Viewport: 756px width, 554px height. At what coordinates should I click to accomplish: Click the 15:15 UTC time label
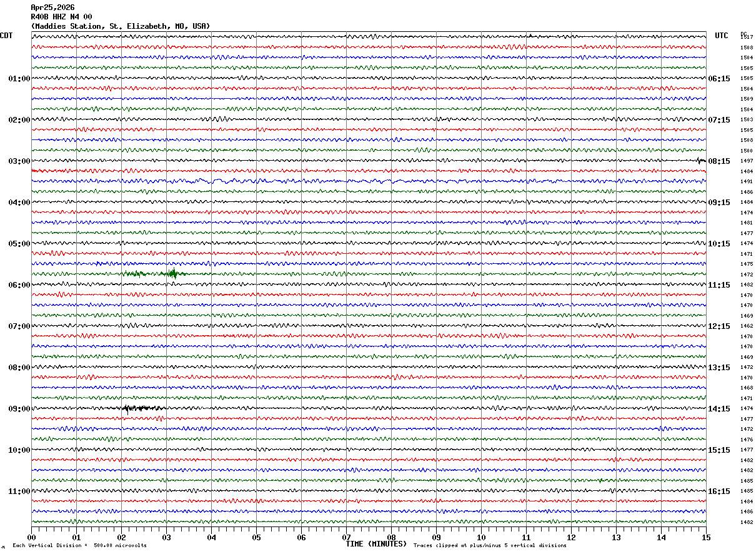719,450
